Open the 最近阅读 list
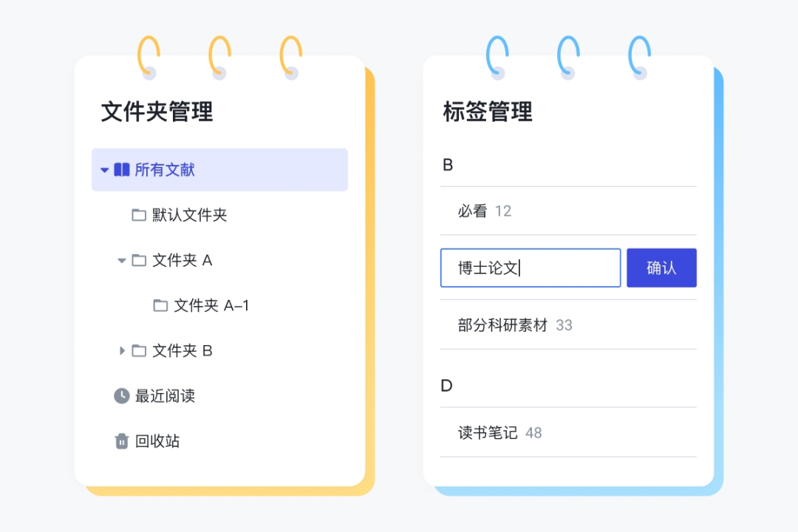The image size is (798, 532). click(x=165, y=395)
